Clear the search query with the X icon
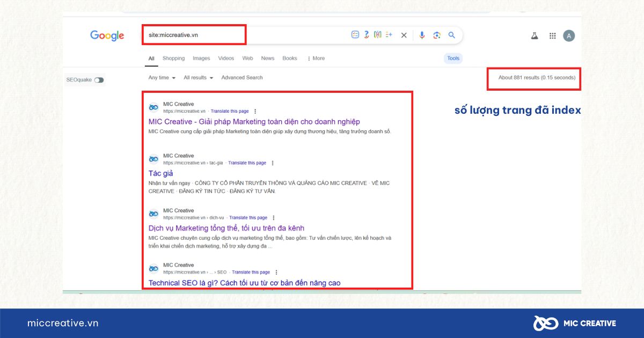 click(x=404, y=35)
